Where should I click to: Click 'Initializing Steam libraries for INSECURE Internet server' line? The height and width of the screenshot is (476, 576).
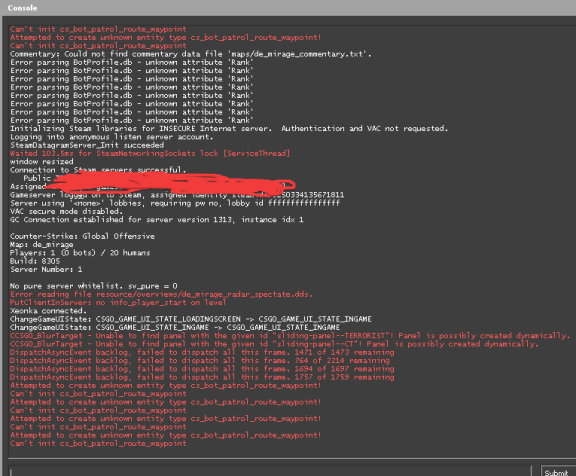point(229,129)
